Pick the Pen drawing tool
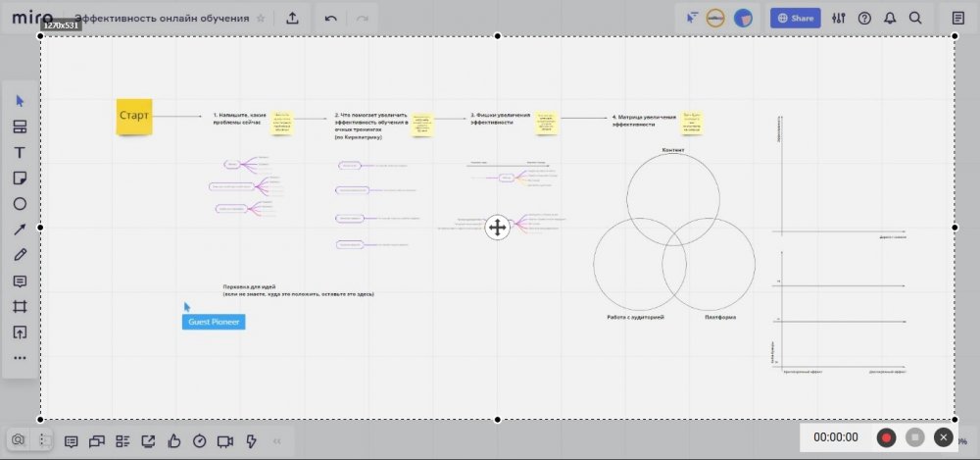 [19, 255]
